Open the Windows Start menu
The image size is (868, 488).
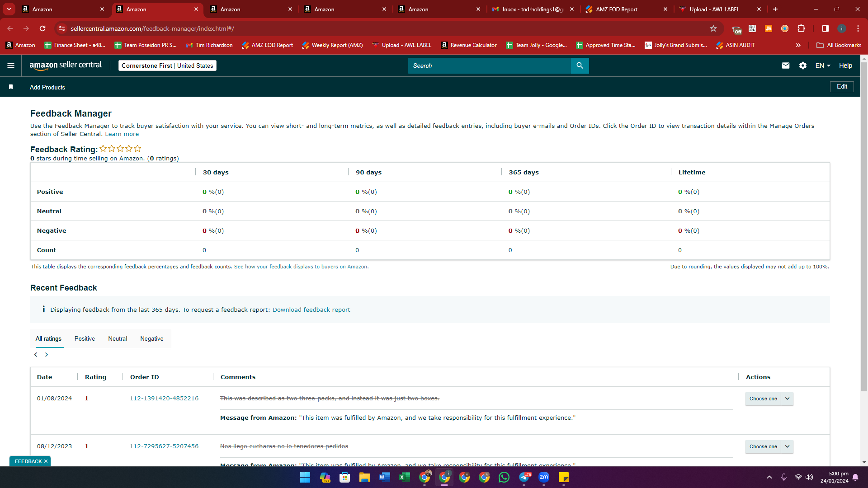305,477
